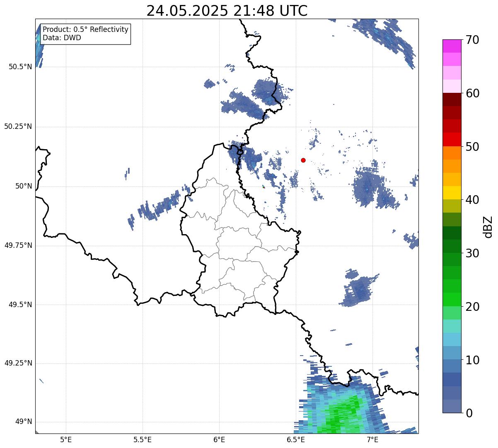
Task: Select the orange colorbar swatch just below 50
Action: (x=452, y=153)
